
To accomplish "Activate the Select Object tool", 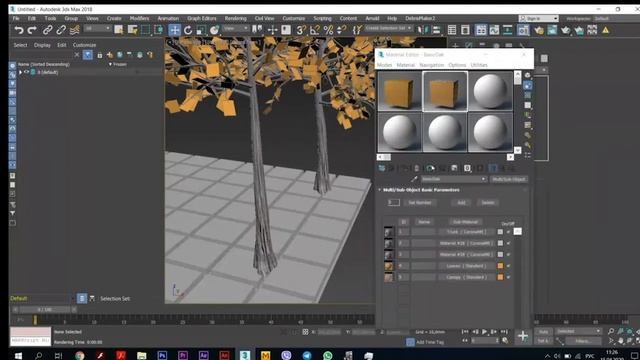I will click(119, 30).
